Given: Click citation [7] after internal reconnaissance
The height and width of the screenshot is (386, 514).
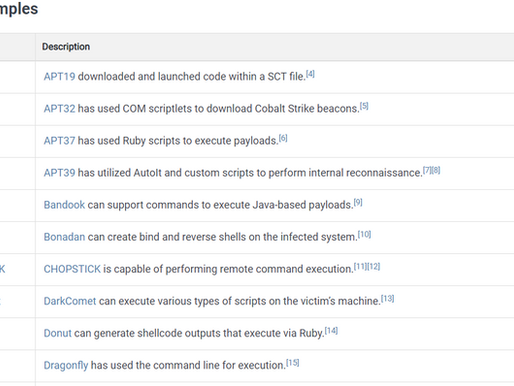Looking at the screenshot, I should pos(427,170).
